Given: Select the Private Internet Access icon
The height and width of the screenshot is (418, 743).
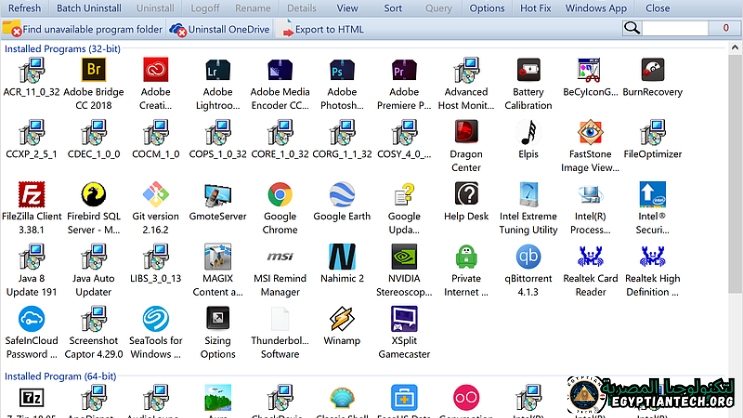Looking at the screenshot, I should coord(466,256).
